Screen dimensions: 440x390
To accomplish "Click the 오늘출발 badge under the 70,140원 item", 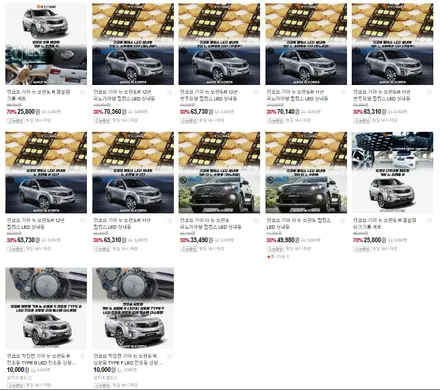I will coord(275,120).
